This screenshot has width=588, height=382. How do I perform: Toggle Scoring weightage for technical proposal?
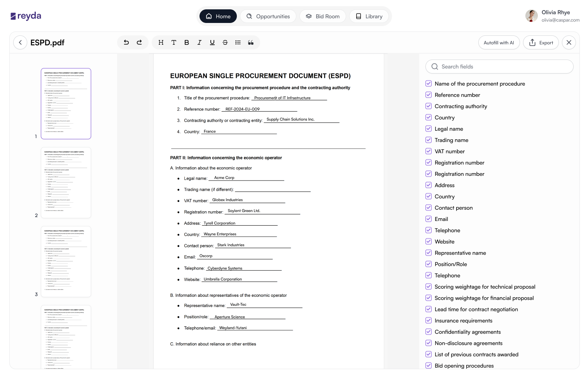(x=429, y=287)
